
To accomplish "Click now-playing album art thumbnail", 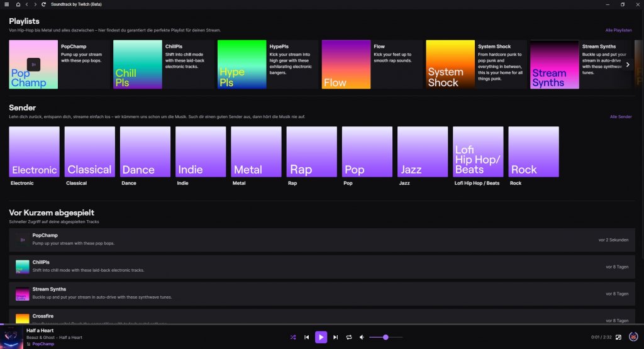I will 11,337.
